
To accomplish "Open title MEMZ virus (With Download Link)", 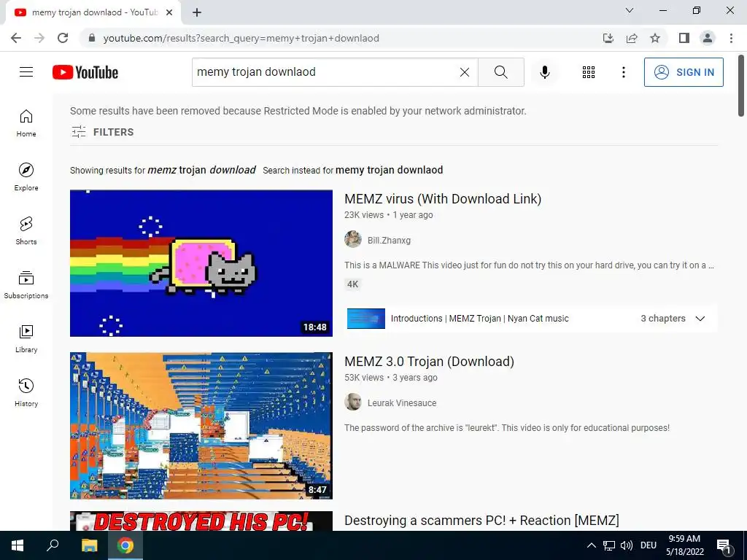I will coord(443,198).
